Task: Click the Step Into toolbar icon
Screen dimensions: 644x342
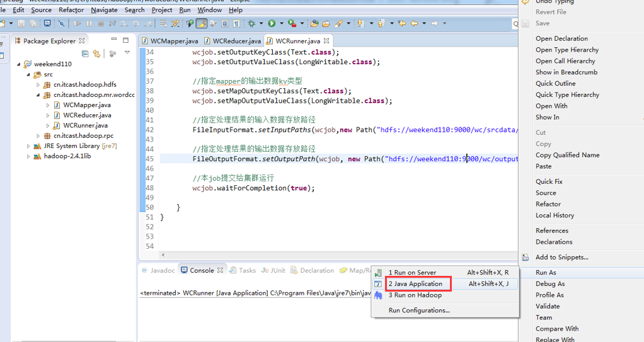Action: [x=124, y=24]
